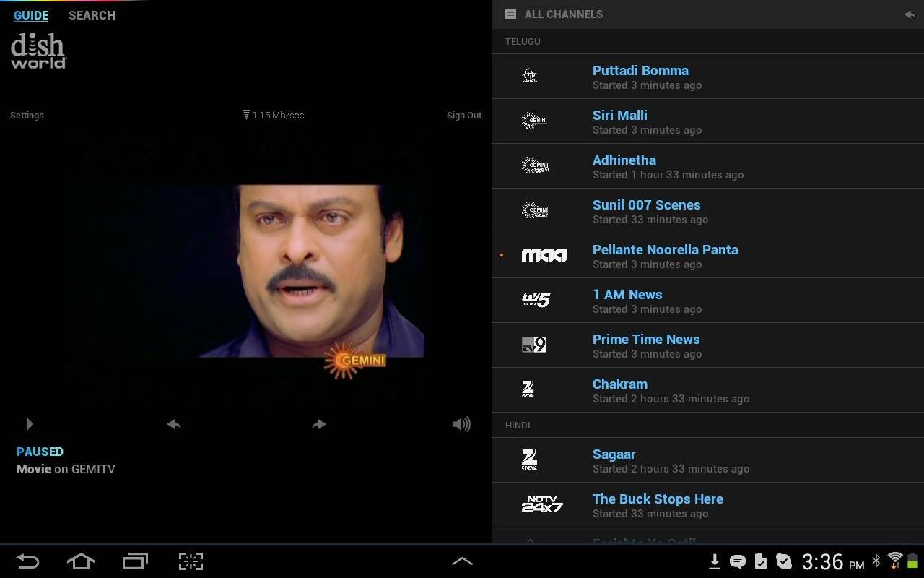924x578 pixels.
Task: Mute the volume speaker icon
Action: point(461,424)
